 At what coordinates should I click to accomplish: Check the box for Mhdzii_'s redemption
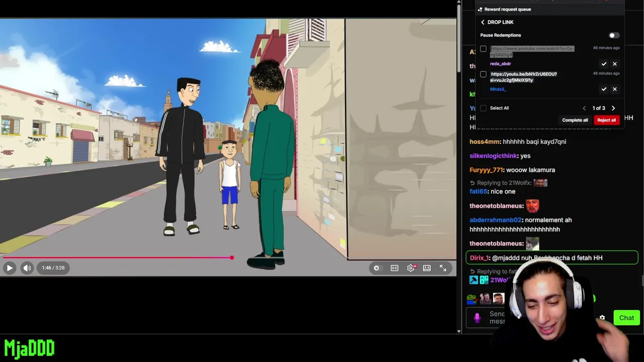pyautogui.click(x=484, y=74)
